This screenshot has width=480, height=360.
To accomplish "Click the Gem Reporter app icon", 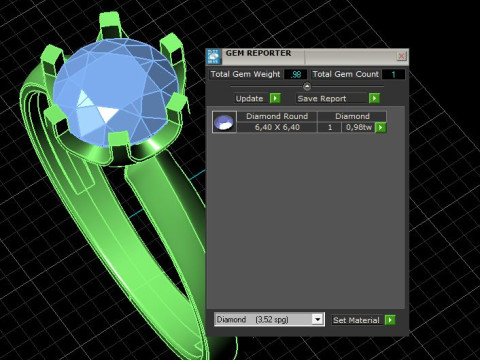I will click(x=213, y=57).
